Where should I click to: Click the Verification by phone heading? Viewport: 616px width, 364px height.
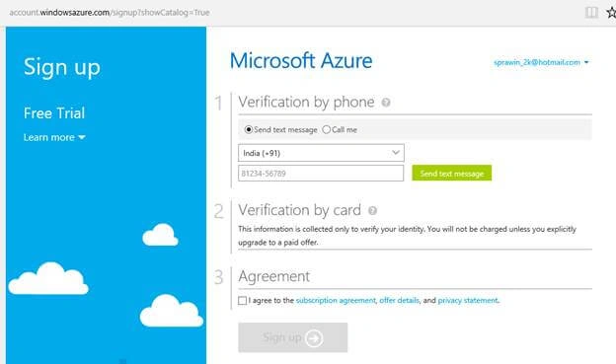click(x=306, y=102)
